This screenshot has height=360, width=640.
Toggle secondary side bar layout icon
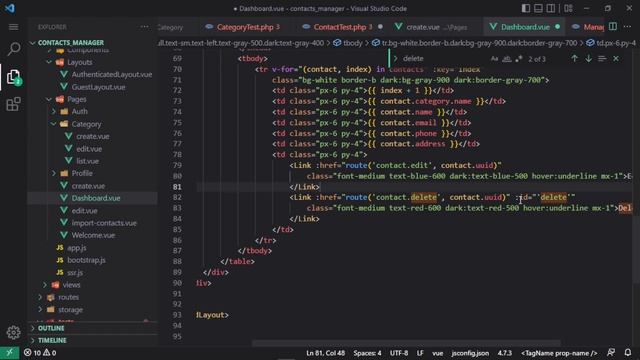[551, 8]
